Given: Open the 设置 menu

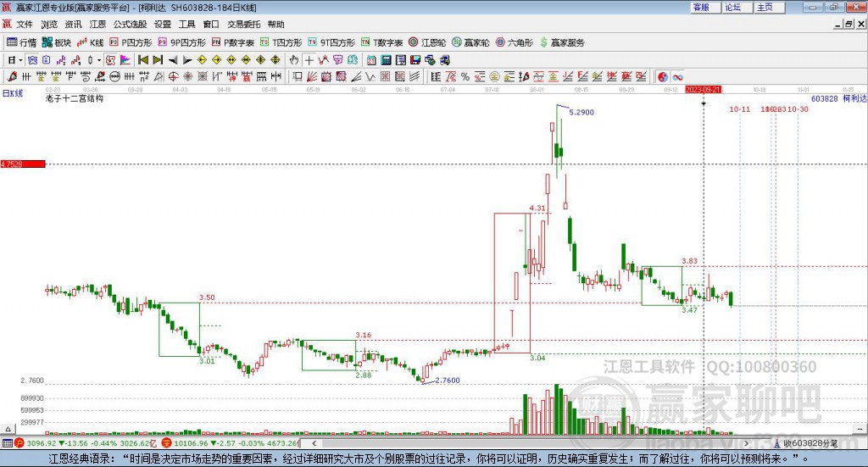Looking at the screenshot, I should pyautogui.click(x=163, y=25).
